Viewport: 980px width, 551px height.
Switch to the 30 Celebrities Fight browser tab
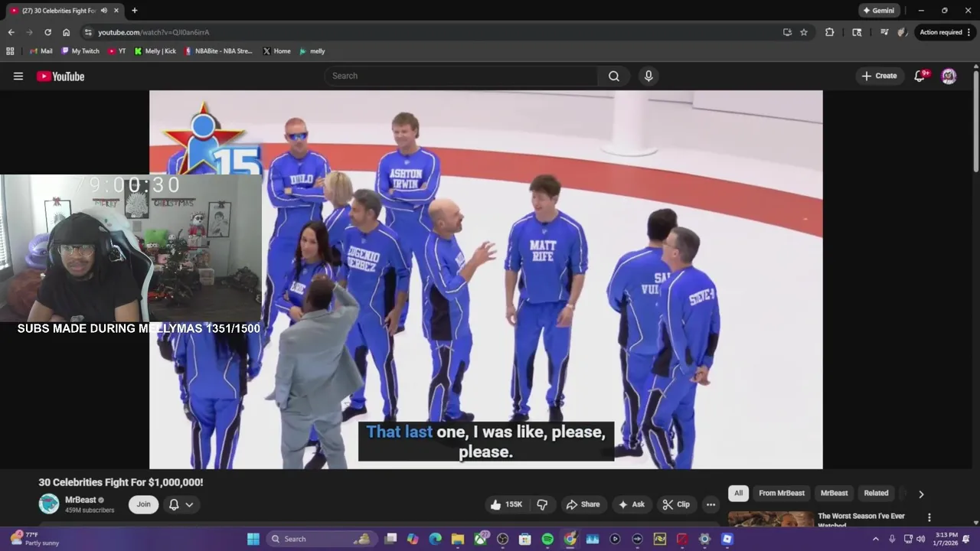[x=63, y=11]
